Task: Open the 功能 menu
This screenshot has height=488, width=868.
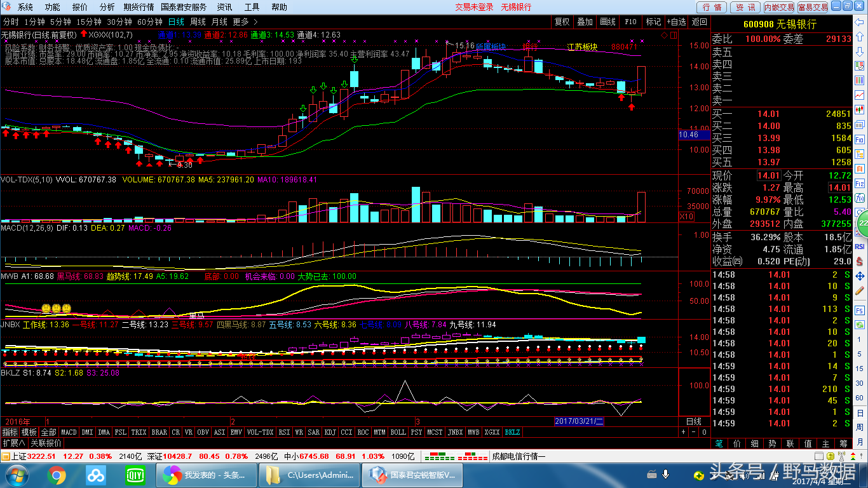Action: (x=53, y=7)
